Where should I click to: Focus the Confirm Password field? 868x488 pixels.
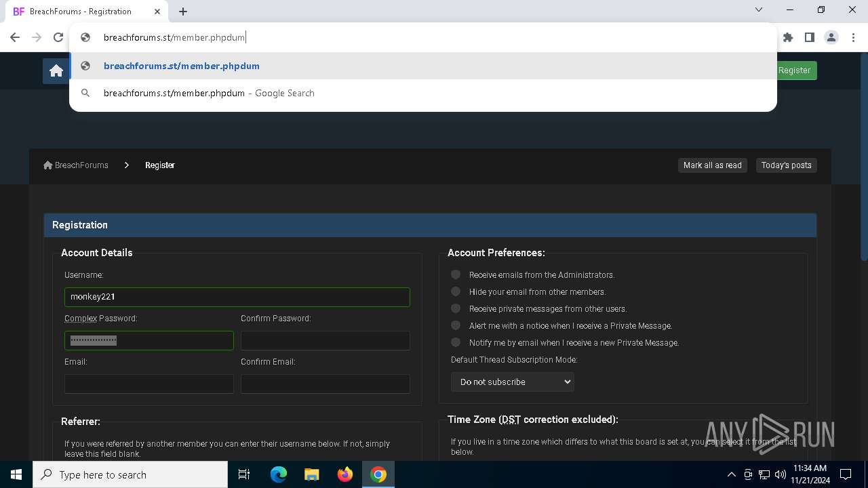click(325, 340)
